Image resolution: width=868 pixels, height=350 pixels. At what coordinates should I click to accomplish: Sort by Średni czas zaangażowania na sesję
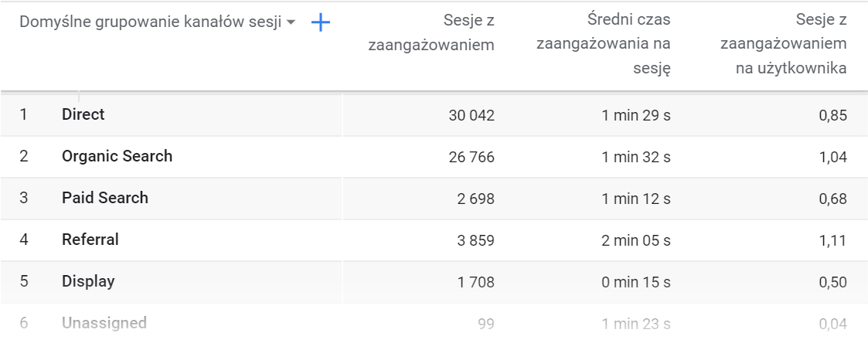coord(604,42)
